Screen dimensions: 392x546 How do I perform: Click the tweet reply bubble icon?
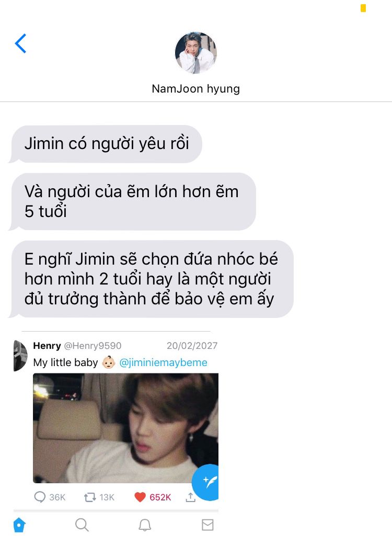(x=40, y=497)
